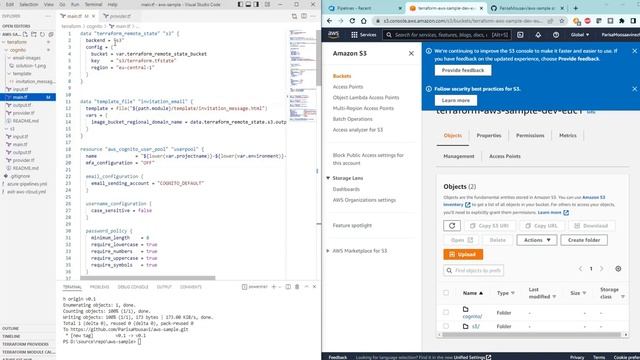The width and height of the screenshot is (640, 360).
Task: Dismiss the S3 console feedback banner
Action: tap(634, 51)
